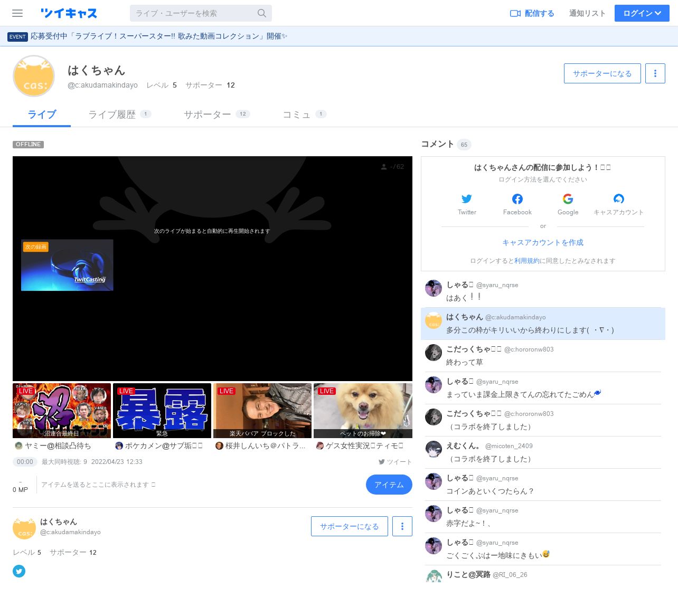Log in with the キャスアカウント icon

[x=619, y=199]
